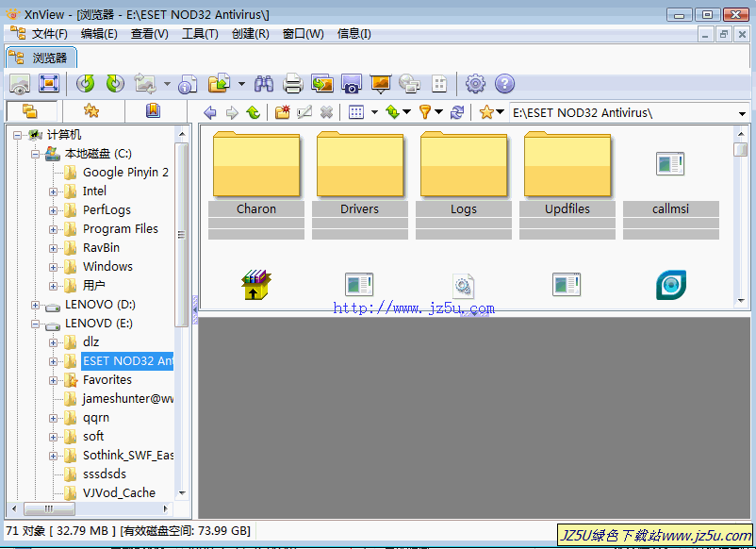756x549 pixels.
Task: Open file properties info icon
Action: pyautogui.click(x=187, y=84)
